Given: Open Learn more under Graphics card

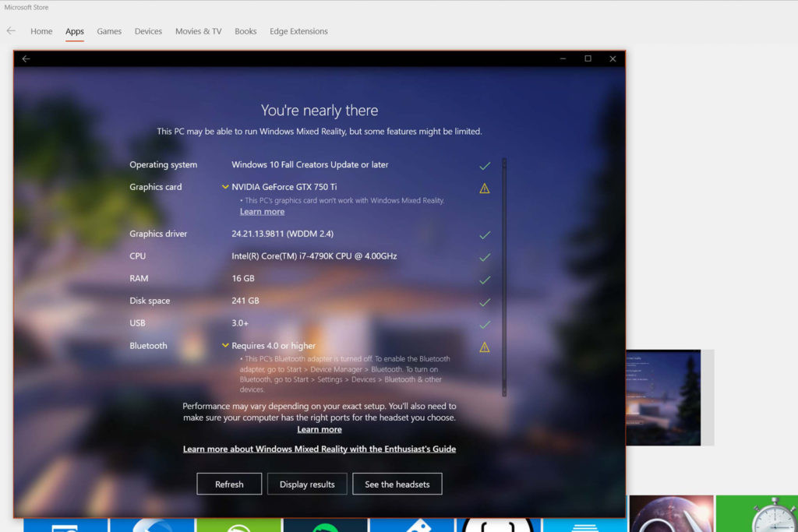Looking at the screenshot, I should click(x=262, y=212).
